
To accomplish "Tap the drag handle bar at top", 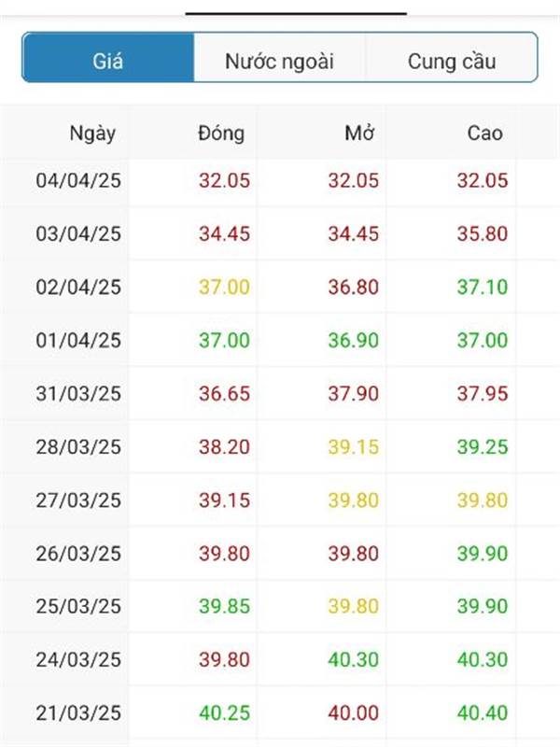I will [296, 13].
